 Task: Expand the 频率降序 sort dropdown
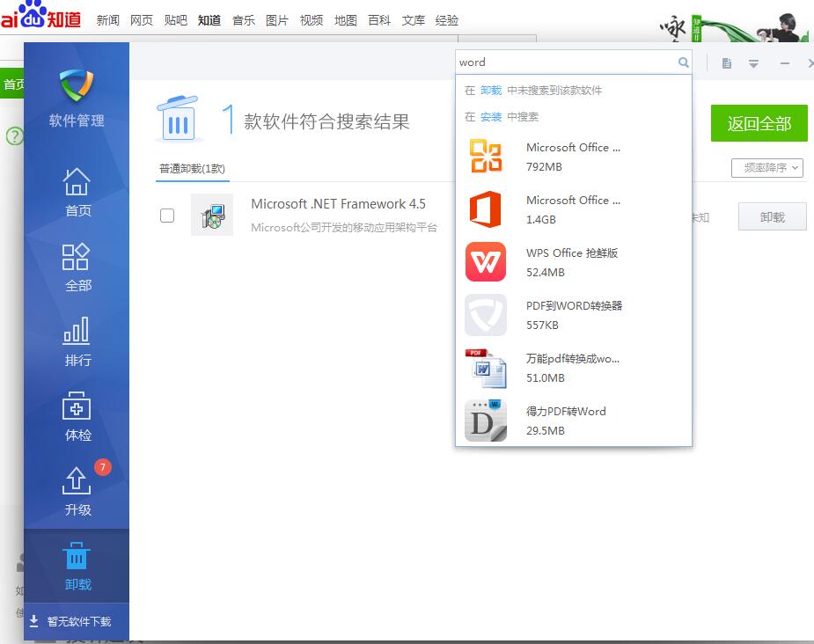click(766, 168)
